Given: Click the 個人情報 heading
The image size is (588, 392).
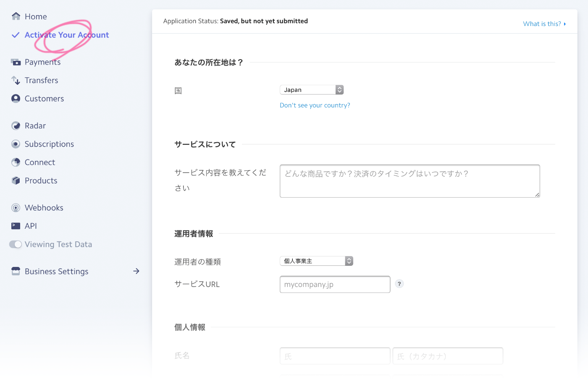Looking at the screenshot, I should click(x=190, y=327).
